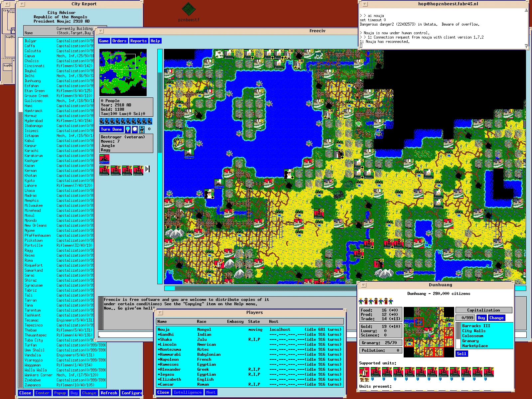Close the City Report window via Close button
This screenshot has width=532, height=399.
coord(25,393)
